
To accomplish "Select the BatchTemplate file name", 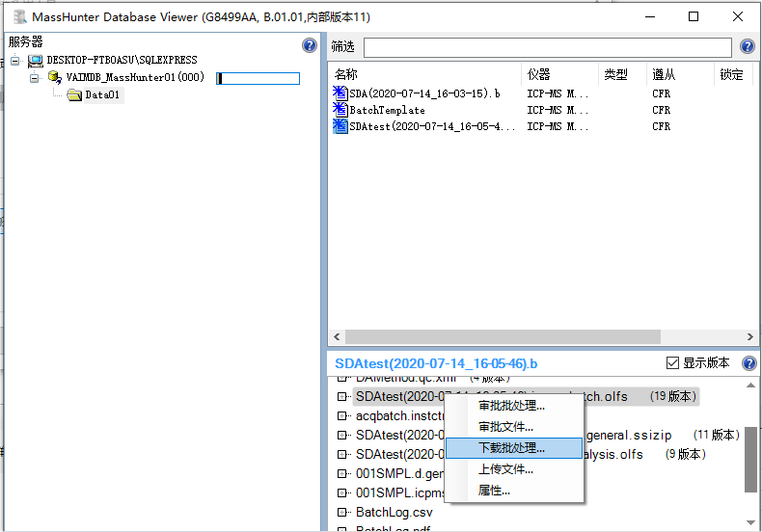I will 387,110.
